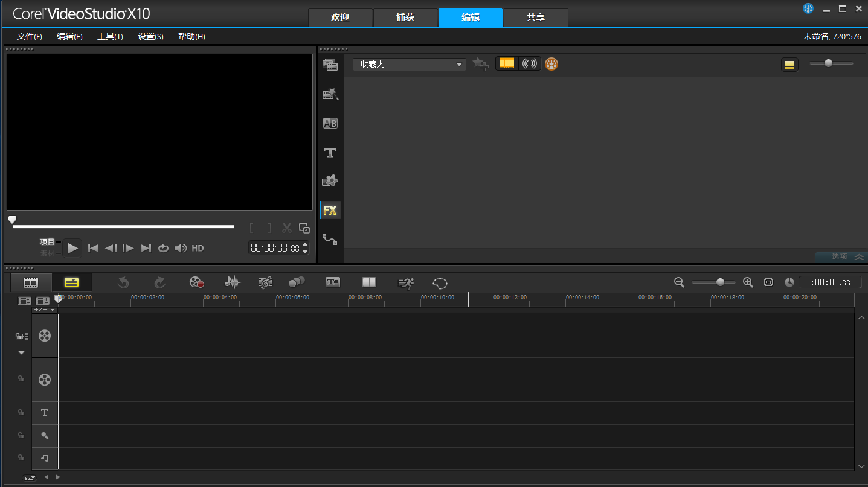
Task: Enlarge the preview window
Action: point(304,228)
